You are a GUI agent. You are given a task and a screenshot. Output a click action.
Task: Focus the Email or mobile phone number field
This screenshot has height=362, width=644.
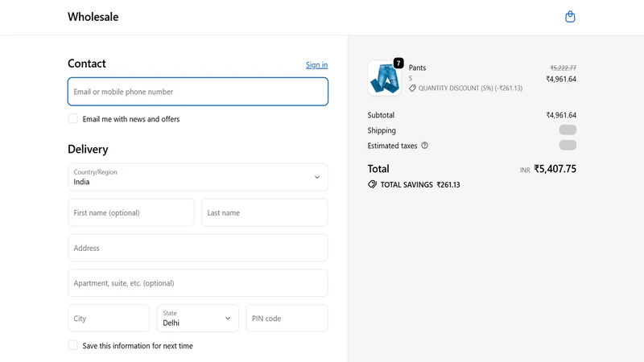click(x=197, y=92)
